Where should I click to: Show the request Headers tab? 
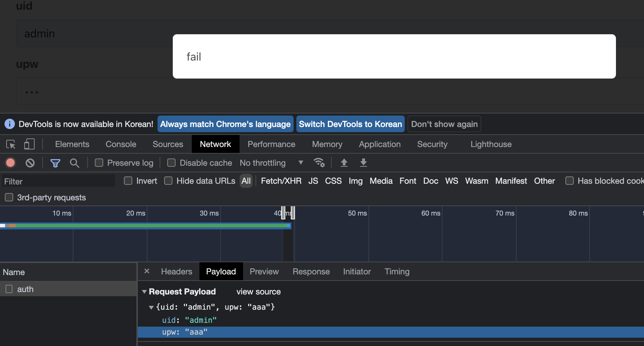177,272
